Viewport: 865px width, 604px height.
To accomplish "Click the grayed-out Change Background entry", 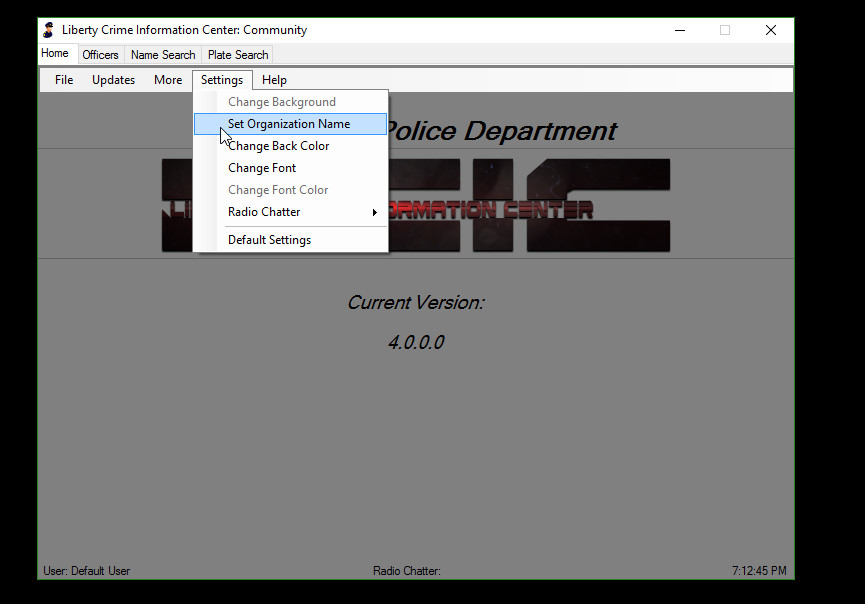I will click(281, 102).
